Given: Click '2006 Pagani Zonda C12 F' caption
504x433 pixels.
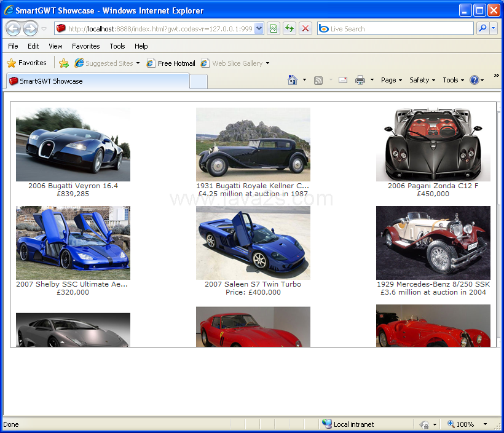Looking at the screenshot, I should (433, 186).
